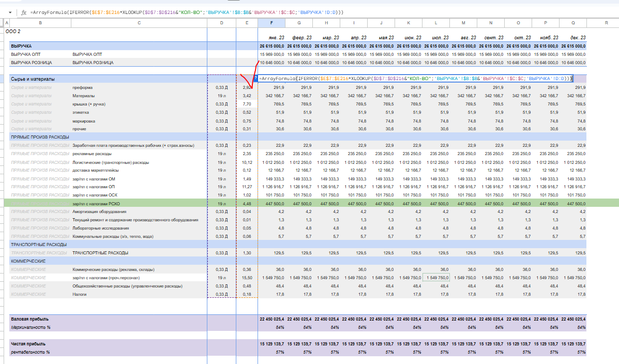Click the fx function icon

point(24,12)
